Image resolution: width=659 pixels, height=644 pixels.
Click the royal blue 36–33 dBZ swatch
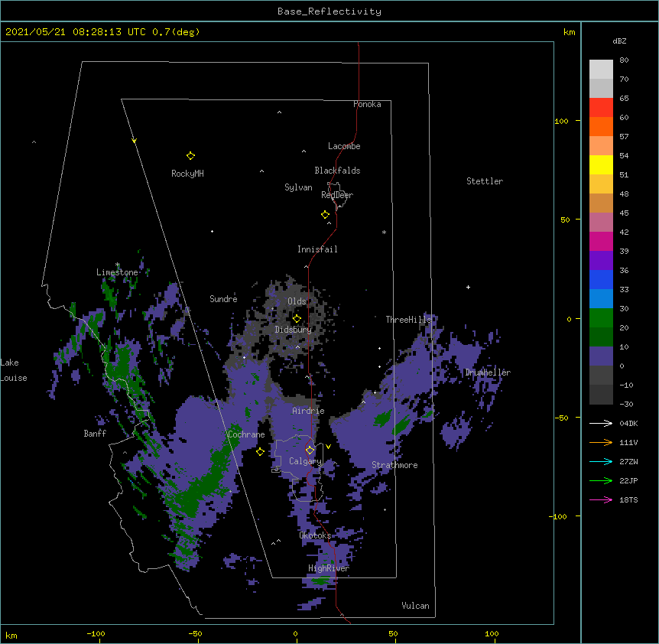[x=601, y=279]
